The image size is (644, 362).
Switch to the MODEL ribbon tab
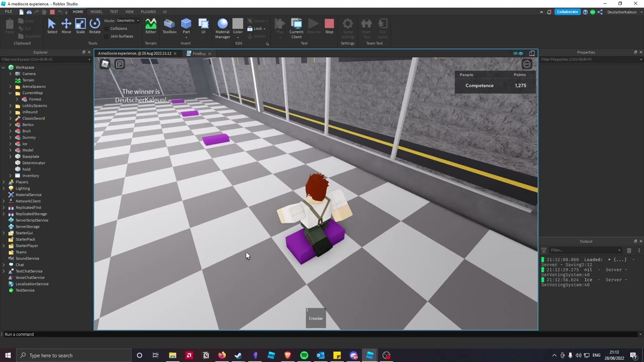(x=96, y=12)
